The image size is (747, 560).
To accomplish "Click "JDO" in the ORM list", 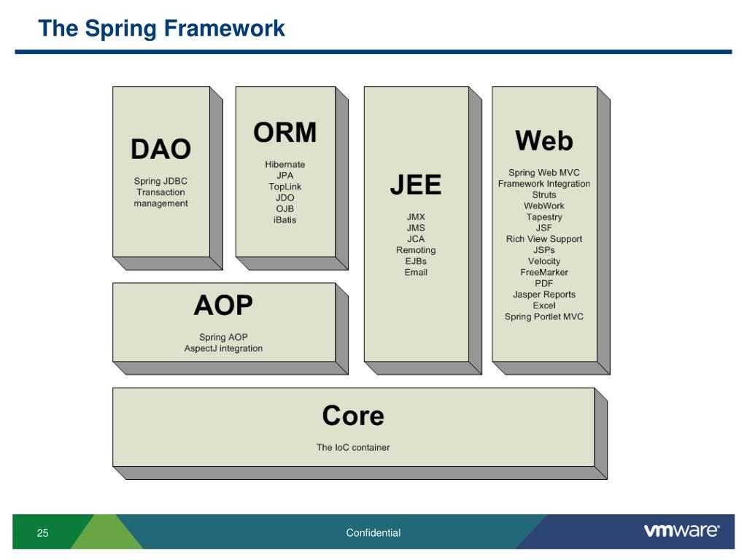I will coord(285,198).
